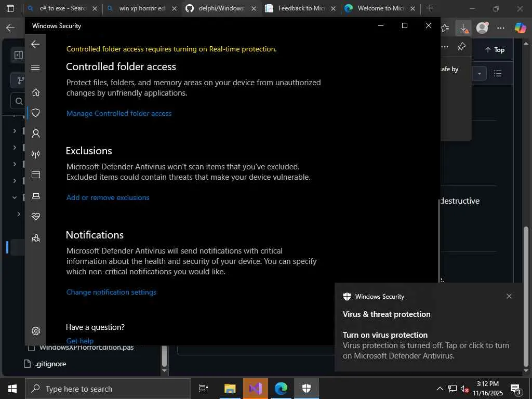Close the delphi/Windows GitHub tab
The width and height of the screenshot is (532, 399).
(254, 8)
